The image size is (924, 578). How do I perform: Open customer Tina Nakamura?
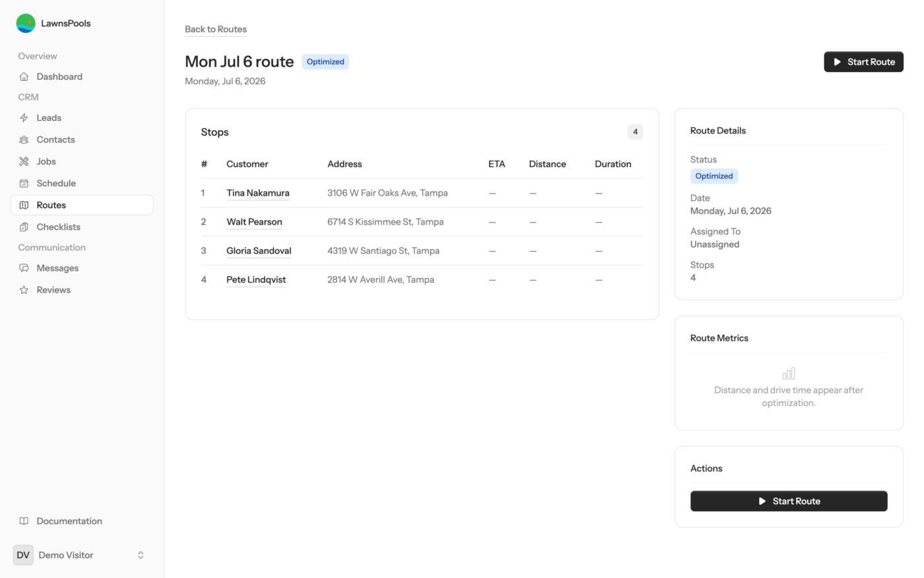[258, 193]
